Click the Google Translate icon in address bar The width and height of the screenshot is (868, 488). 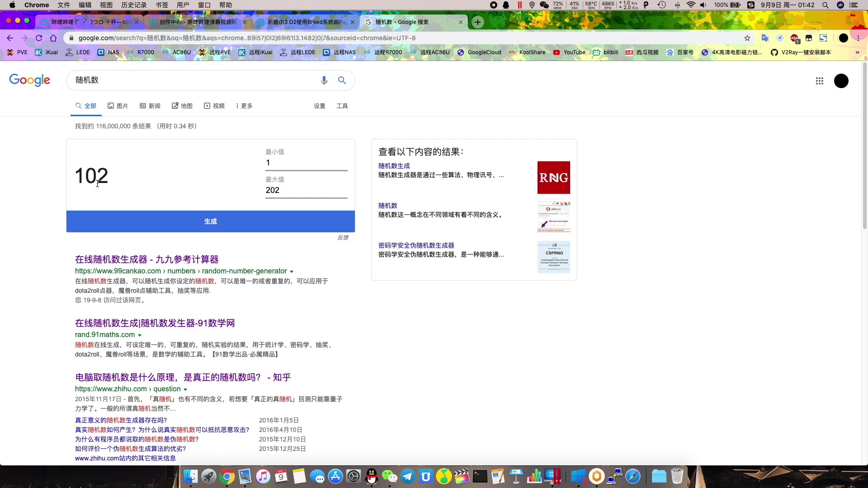click(765, 38)
